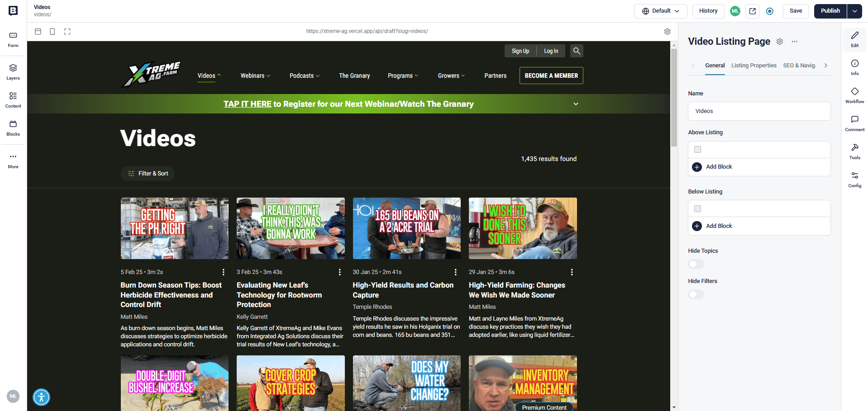Viewport: 868px width, 411px height.
Task: Open Getting the pH Right video thumbnail
Action: [175, 228]
